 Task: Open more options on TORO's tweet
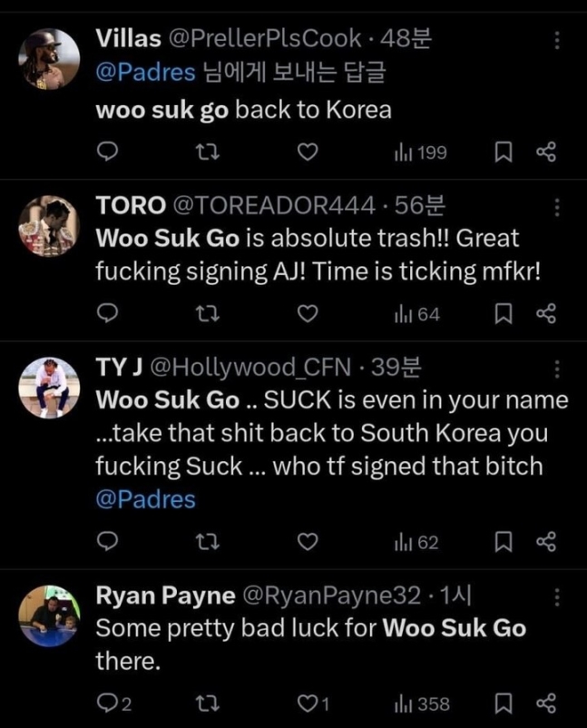557,208
